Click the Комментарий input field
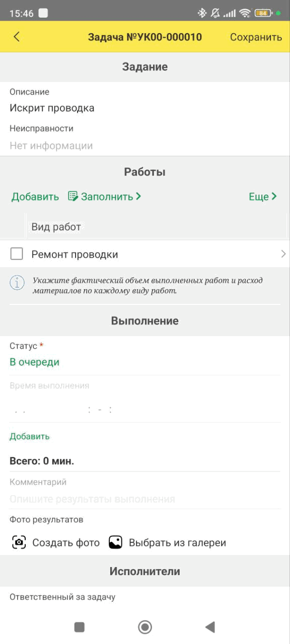290x644 pixels. coord(145,499)
